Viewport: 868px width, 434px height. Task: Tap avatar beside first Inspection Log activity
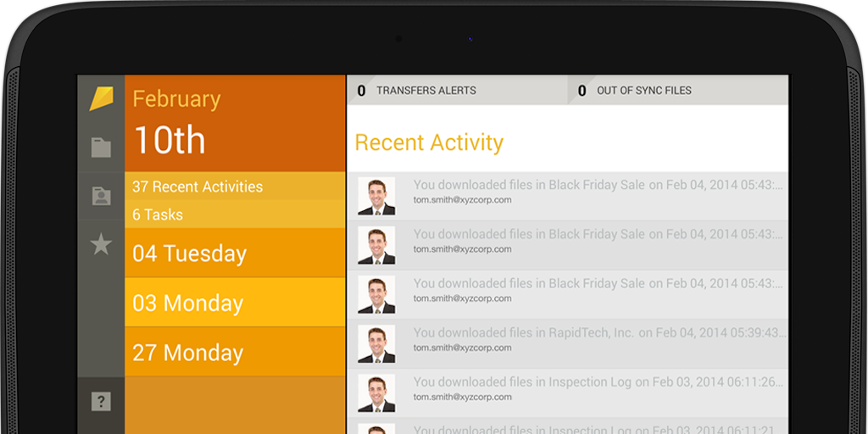point(376,393)
